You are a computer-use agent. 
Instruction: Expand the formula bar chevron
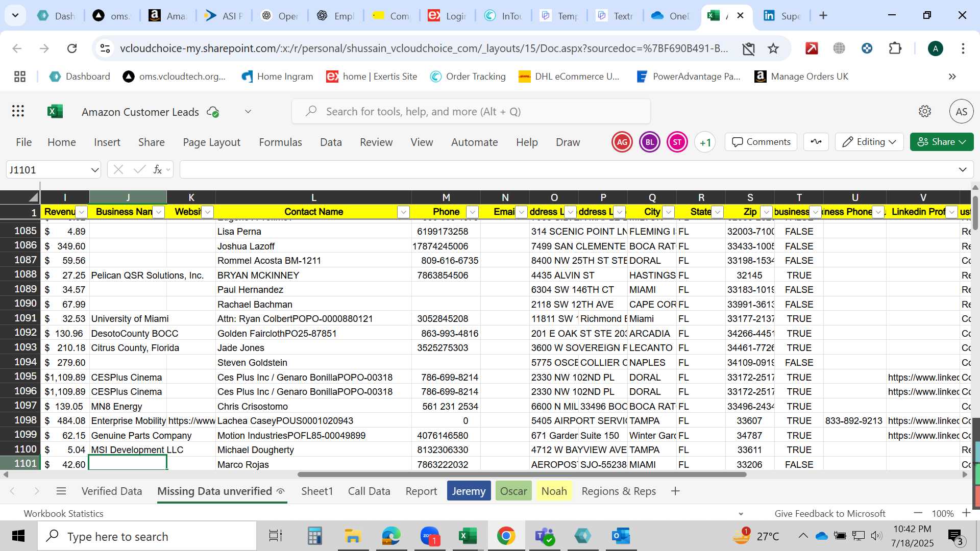(963, 169)
